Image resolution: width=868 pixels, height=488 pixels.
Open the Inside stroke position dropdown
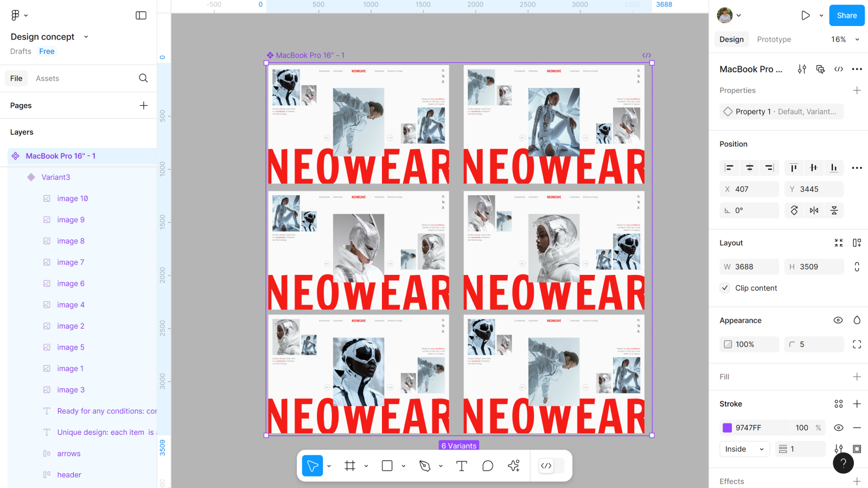point(744,449)
